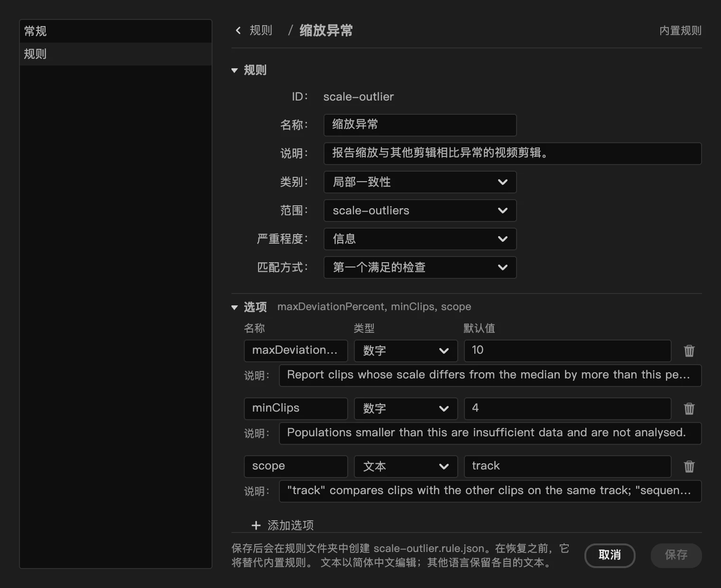Click the default value field showing 10
The width and height of the screenshot is (721, 588).
point(567,351)
